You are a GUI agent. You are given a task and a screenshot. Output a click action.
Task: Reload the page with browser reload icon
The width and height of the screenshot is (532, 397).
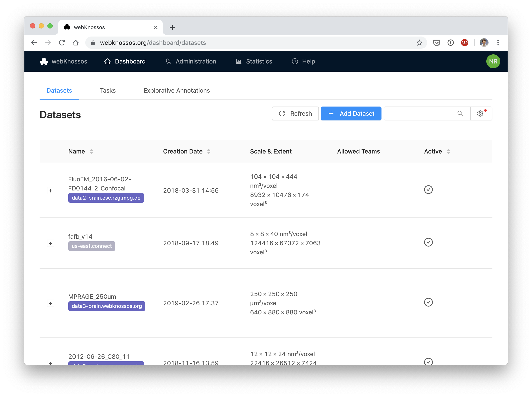point(62,43)
